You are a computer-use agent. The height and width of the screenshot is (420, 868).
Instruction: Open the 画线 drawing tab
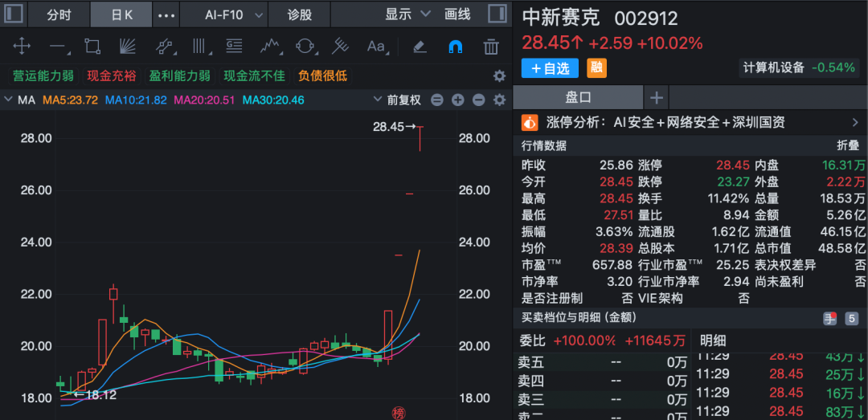(x=457, y=15)
